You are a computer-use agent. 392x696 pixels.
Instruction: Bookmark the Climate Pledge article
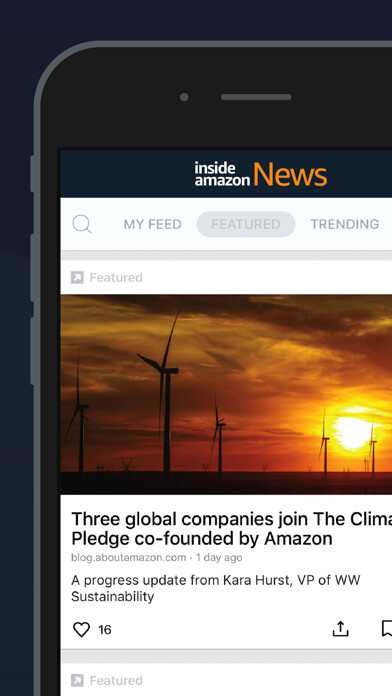[x=387, y=629]
